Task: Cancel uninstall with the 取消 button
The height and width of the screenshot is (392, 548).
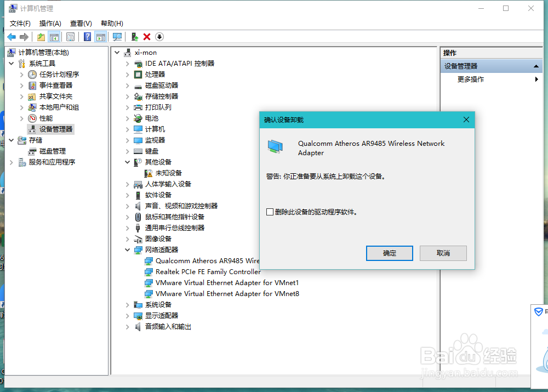Action: pos(443,253)
